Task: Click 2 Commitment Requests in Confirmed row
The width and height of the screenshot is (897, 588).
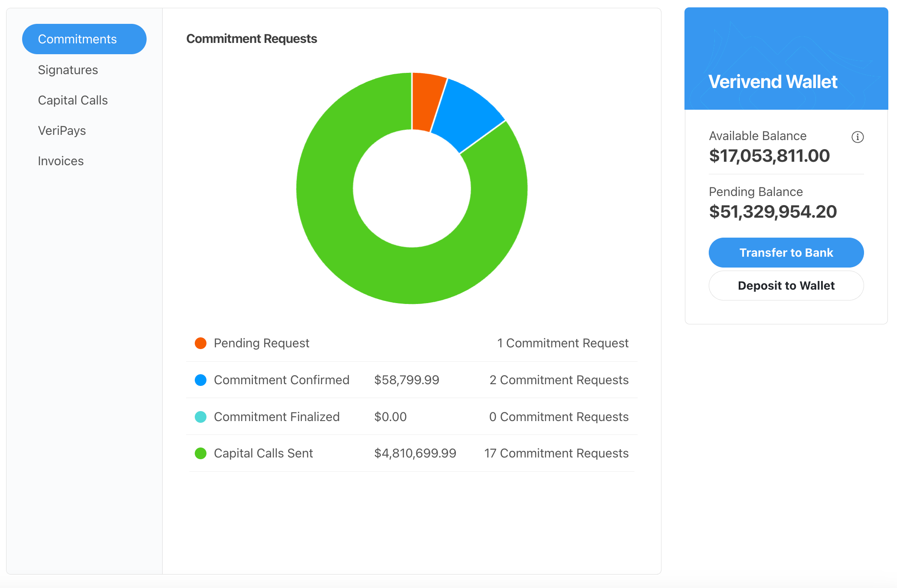Action: click(x=559, y=380)
